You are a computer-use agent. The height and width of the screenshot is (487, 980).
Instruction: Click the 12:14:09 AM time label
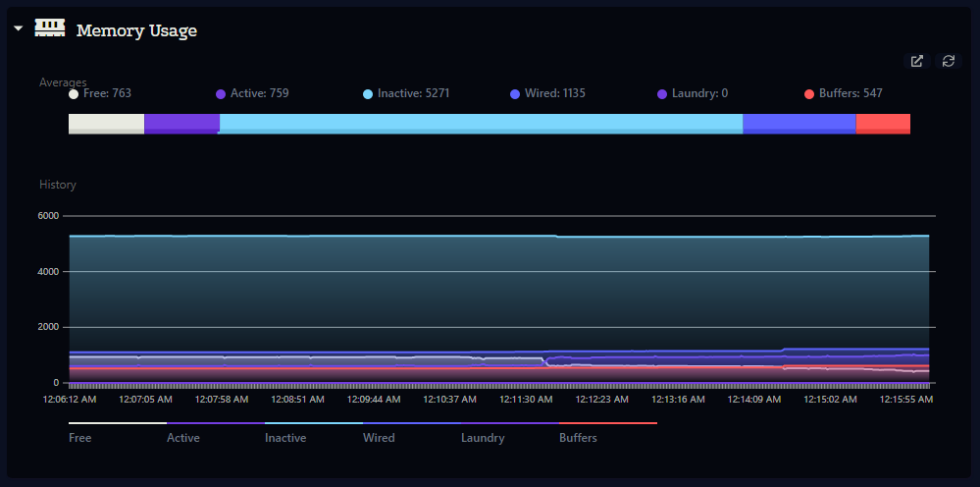click(x=754, y=400)
